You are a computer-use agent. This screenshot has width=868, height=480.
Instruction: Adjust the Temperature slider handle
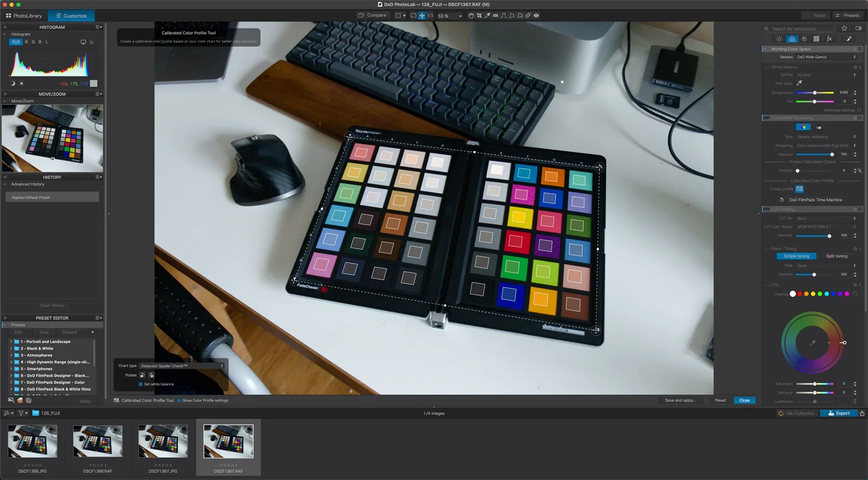815,93
